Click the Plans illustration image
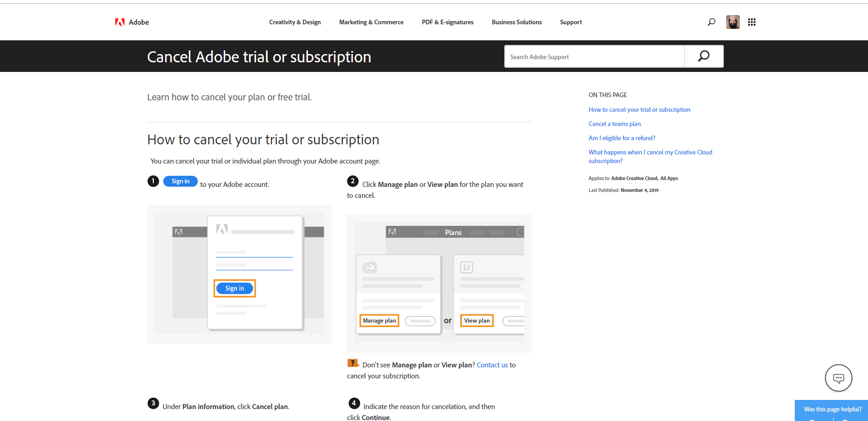 [x=439, y=283]
